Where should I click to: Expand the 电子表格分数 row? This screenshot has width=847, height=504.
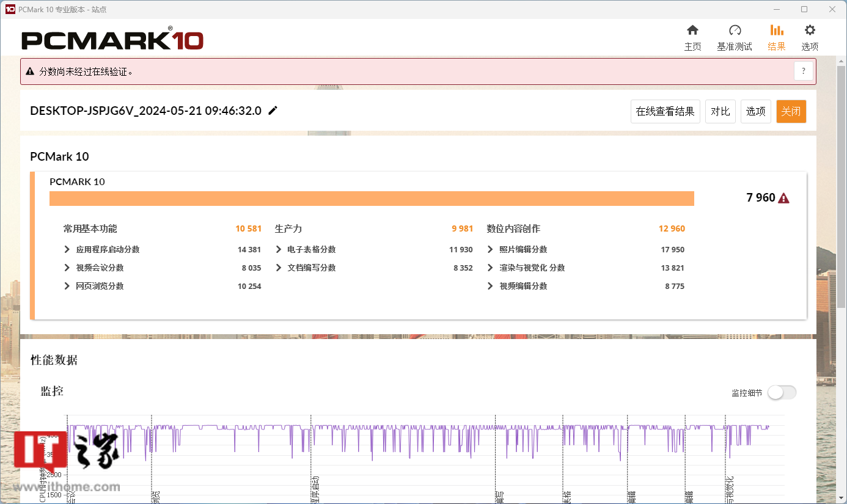point(279,249)
